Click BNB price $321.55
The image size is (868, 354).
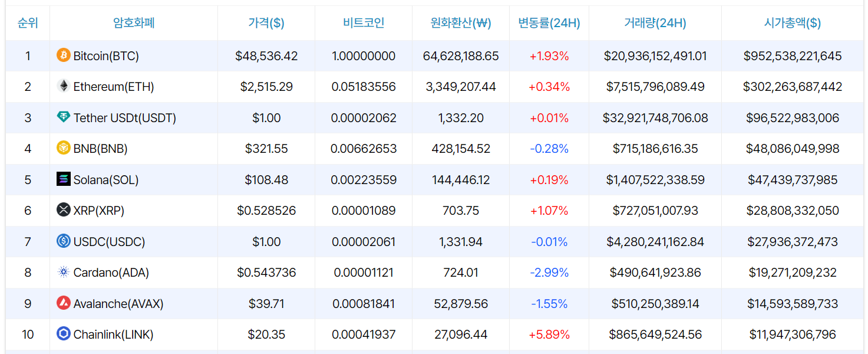(x=266, y=149)
